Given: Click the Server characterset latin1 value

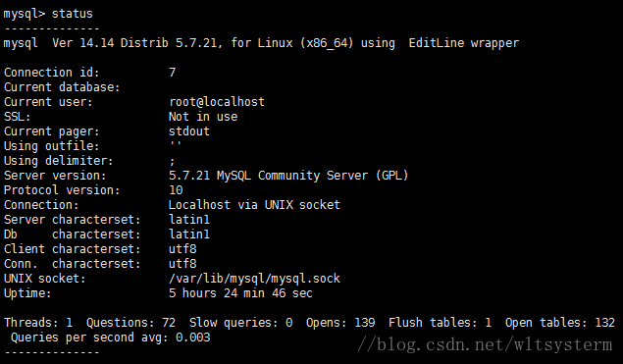Looking at the screenshot, I should [x=189, y=220].
